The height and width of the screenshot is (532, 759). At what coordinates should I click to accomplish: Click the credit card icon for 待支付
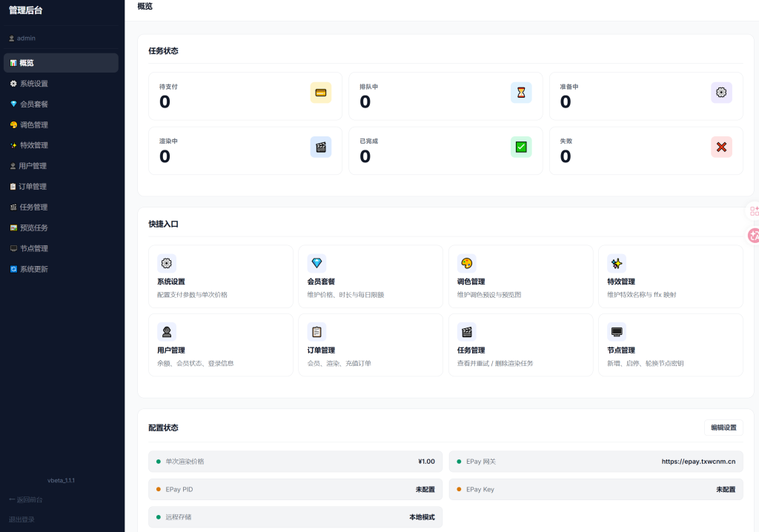(x=320, y=93)
